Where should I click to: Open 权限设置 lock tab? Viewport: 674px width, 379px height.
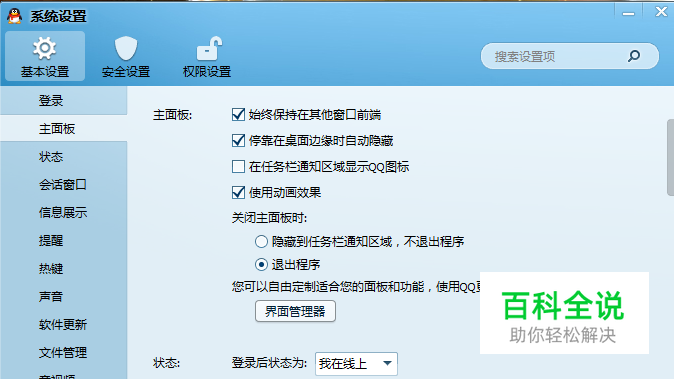(207, 56)
